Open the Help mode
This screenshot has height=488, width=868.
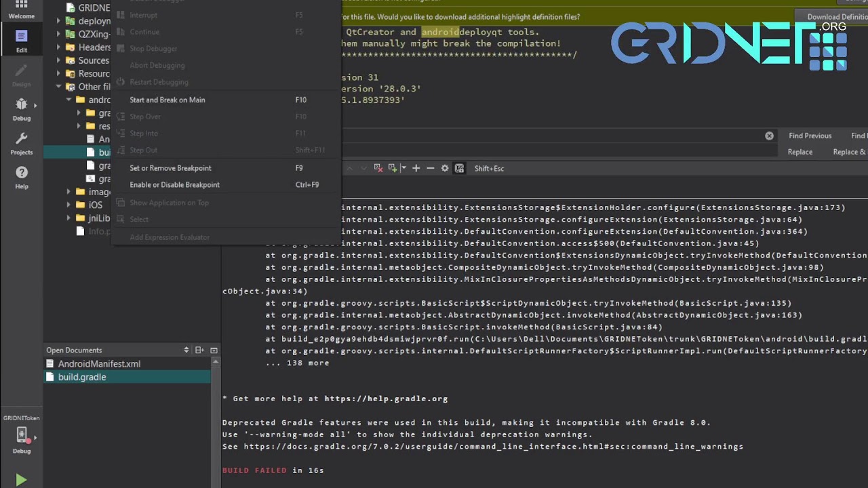point(21,177)
